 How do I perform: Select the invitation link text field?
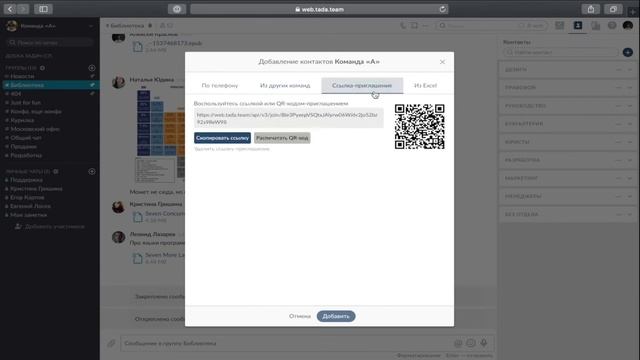[289, 118]
